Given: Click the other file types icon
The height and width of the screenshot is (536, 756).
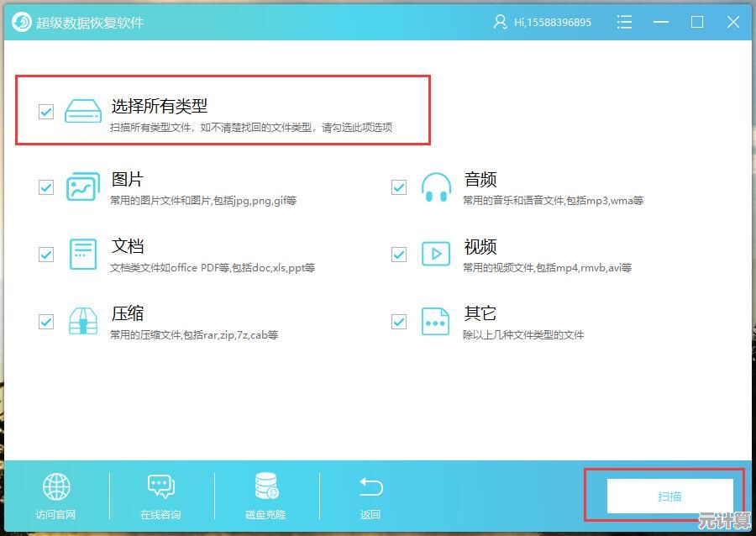Looking at the screenshot, I should (436, 321).
